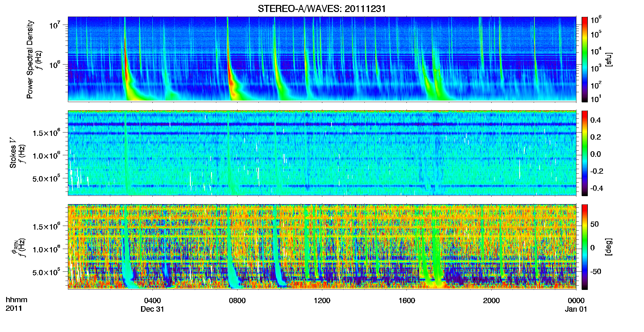Click the power spectral density colorbar
This screenshot has height=332, width=644.
click(x=585, y=59)
